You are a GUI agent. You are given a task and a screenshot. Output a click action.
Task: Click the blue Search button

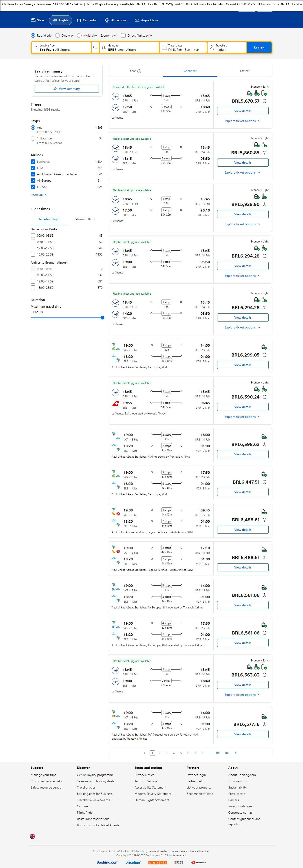coord(259,48)
